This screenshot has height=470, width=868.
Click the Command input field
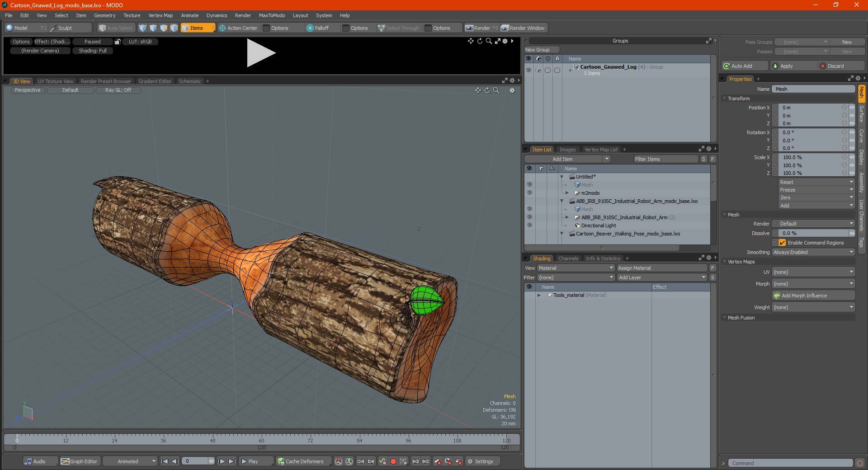[790, 463]
